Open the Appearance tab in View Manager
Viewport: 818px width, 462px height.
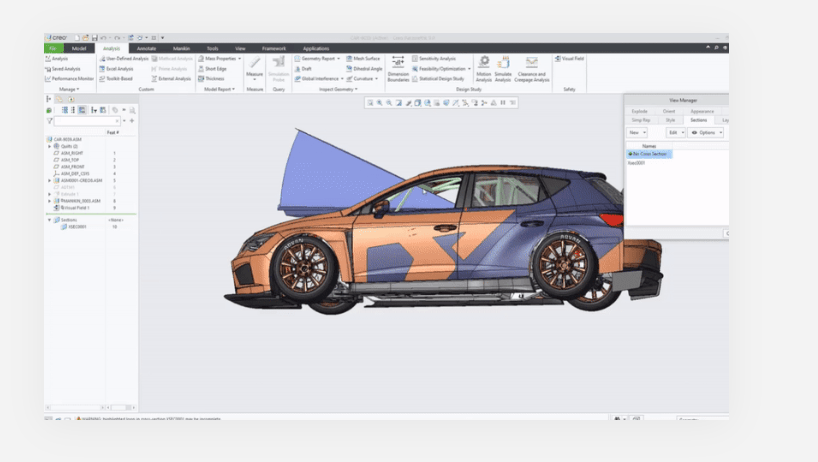point(702,111)
